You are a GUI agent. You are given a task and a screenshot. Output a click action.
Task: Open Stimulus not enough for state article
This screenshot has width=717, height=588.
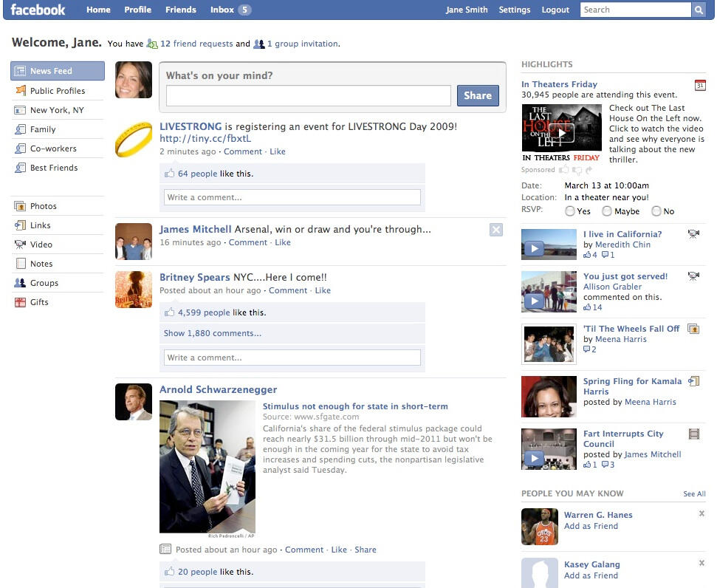(x=355, y=406)
